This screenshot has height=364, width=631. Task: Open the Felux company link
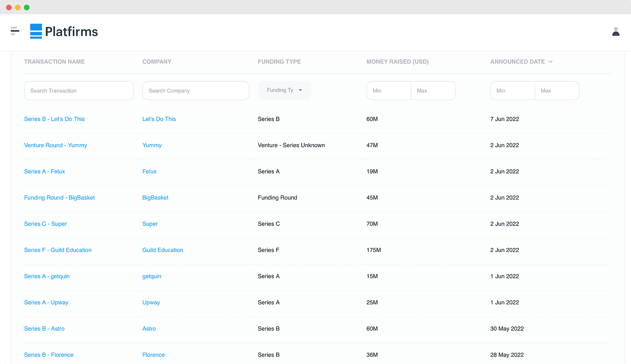(150, 171)
